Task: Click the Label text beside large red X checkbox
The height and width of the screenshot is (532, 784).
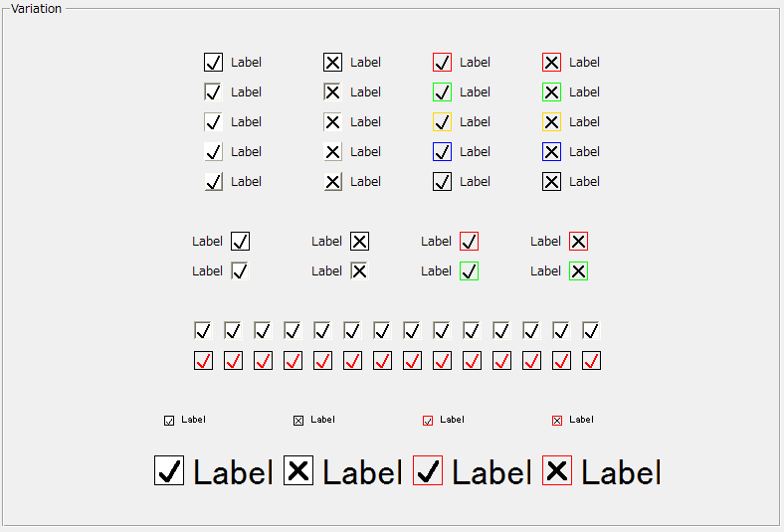Action: 621,472
